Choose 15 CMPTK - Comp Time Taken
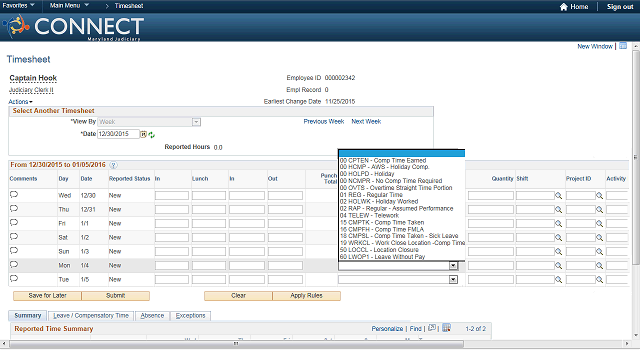Screen dimensions: 640x360 (x=382, y=222)
